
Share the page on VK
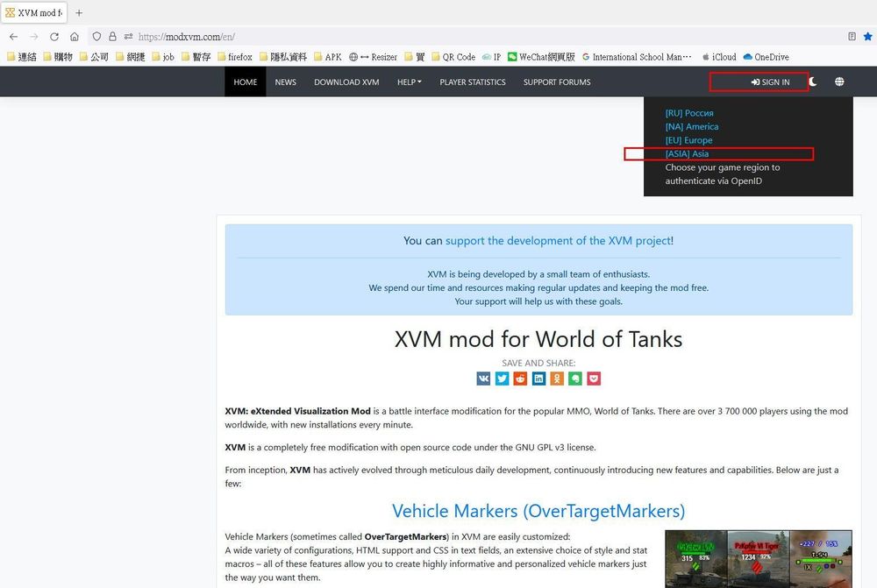coord(483,379)
